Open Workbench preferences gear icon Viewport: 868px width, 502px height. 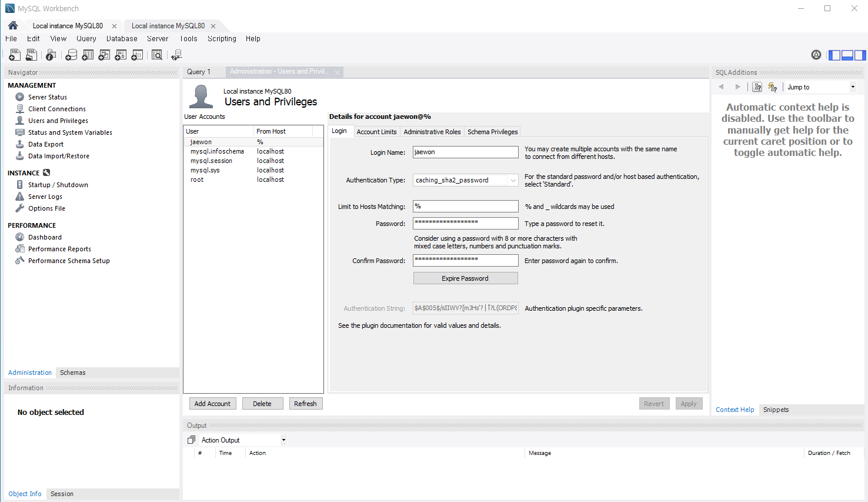tap(816, 55)
